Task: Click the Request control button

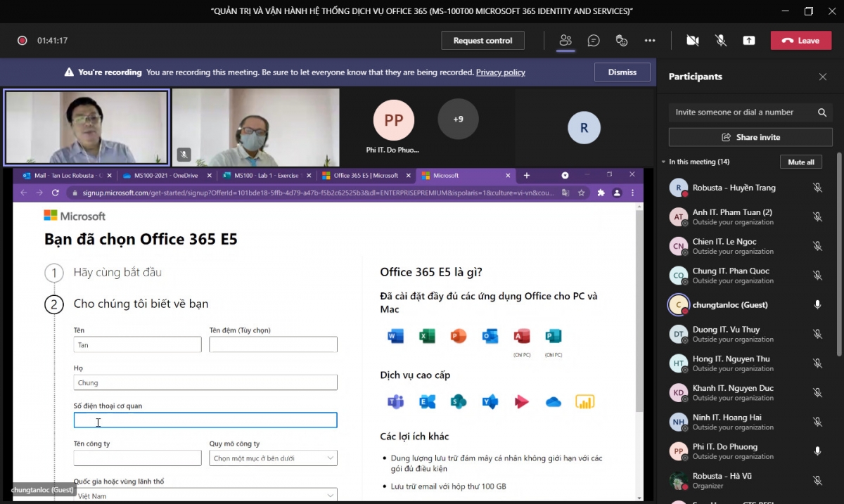Action: [x=482, y=41]
